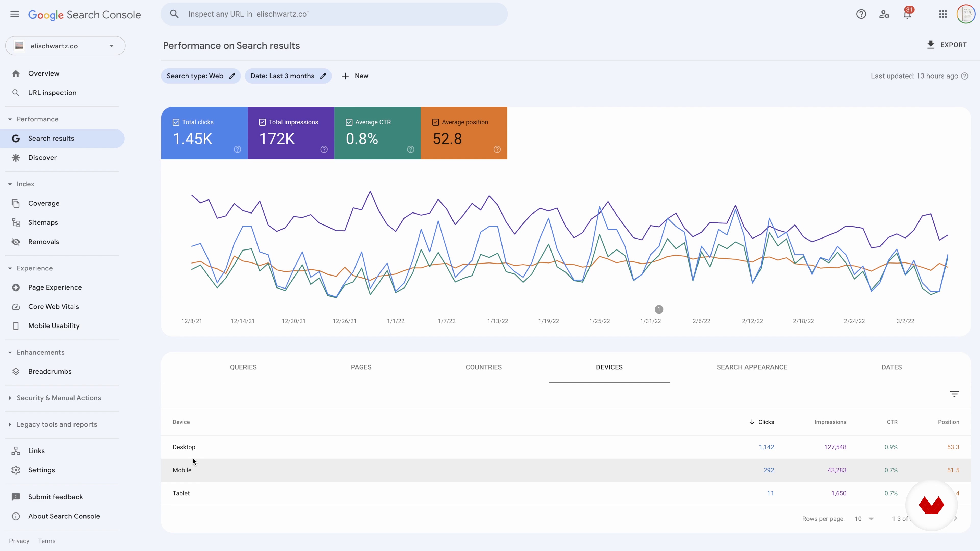This screenshot has width=980, height=551.
Task: Expand Legacy tools and reports
Action: (x=10, y=424)
